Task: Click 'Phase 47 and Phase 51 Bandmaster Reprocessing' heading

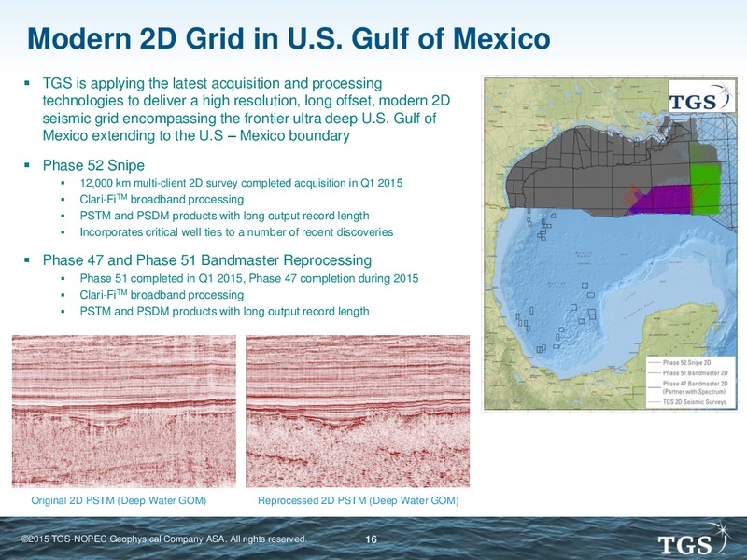Action: click(207, 260)
